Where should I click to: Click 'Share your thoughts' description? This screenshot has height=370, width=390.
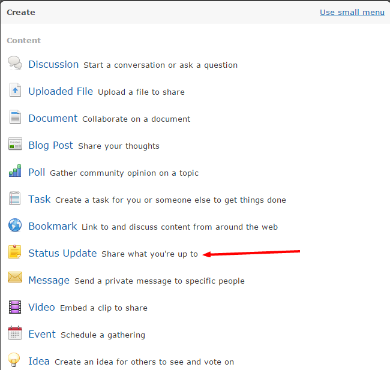[x=119, y=146]
